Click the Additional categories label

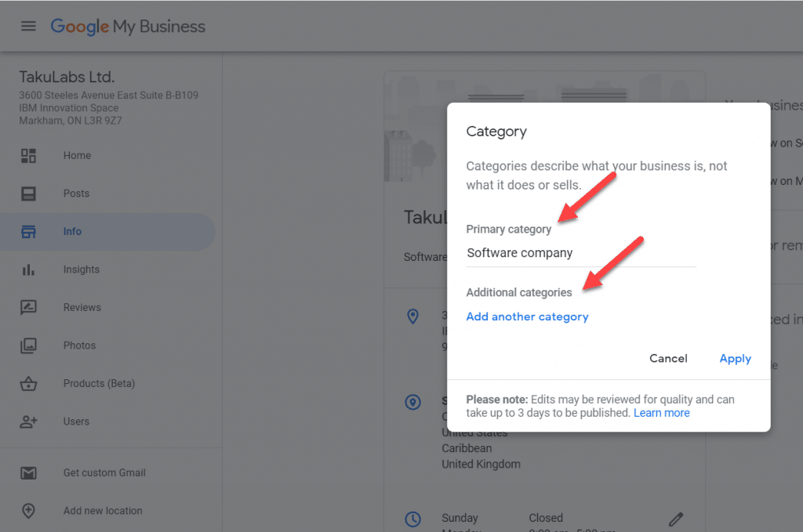tap(519, 292)
